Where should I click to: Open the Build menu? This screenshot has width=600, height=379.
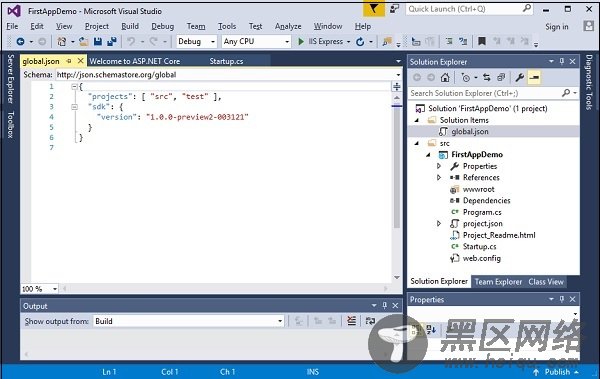click(x=130, y=26)
